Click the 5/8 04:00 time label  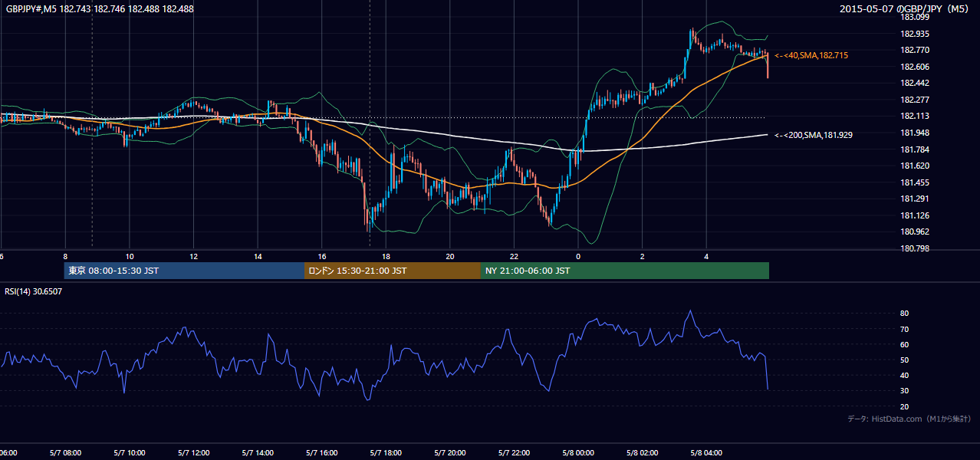pos(706,453)
